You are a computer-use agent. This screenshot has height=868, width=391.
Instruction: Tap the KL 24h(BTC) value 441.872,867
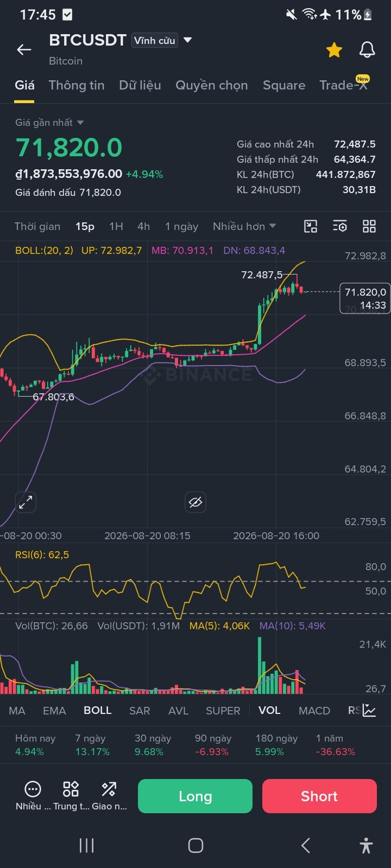[346, 175]
